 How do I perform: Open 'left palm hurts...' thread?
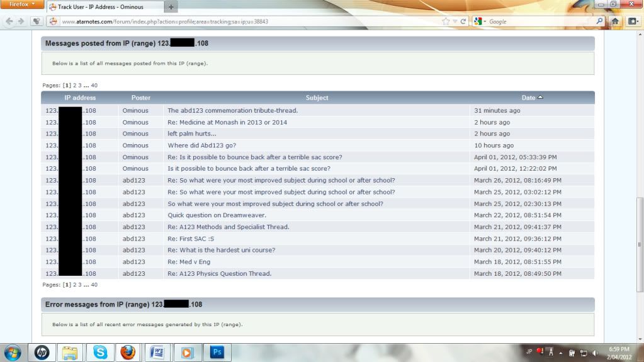[192, 133]
